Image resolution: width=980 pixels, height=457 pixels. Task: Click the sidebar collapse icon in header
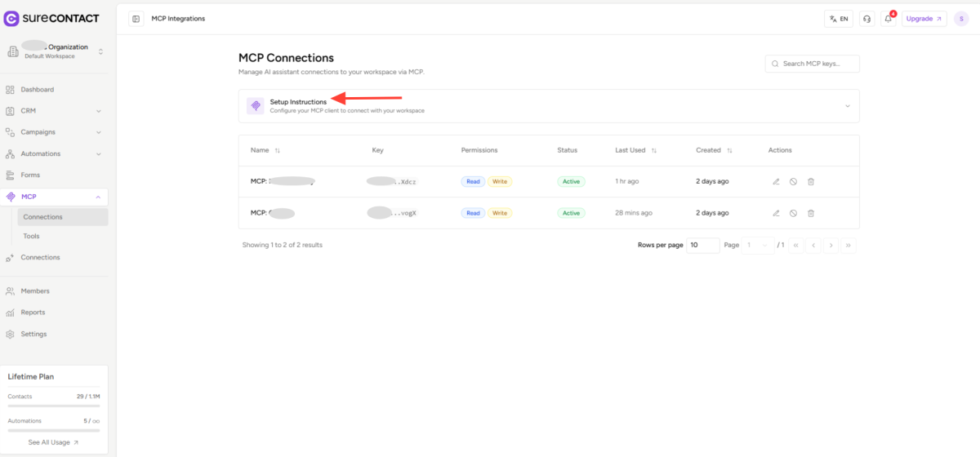coord(136,19)
